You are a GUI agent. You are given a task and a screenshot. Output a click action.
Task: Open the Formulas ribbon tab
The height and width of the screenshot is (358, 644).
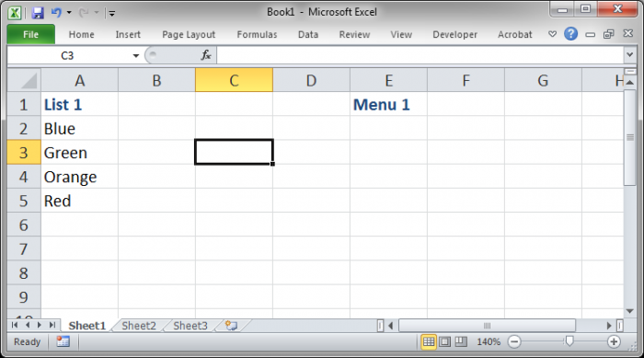[x=257, y=35]
